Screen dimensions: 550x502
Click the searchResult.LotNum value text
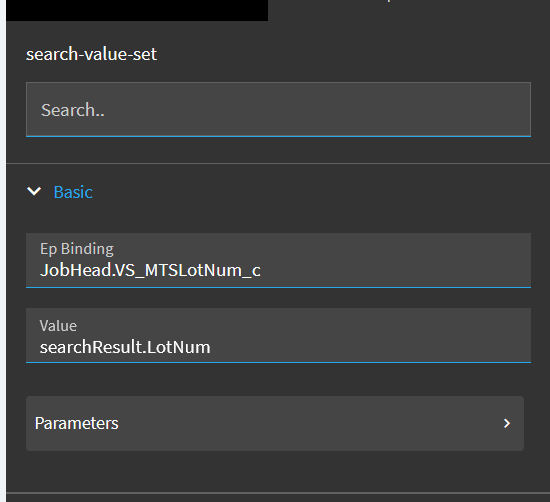click(x=125, y=347)
